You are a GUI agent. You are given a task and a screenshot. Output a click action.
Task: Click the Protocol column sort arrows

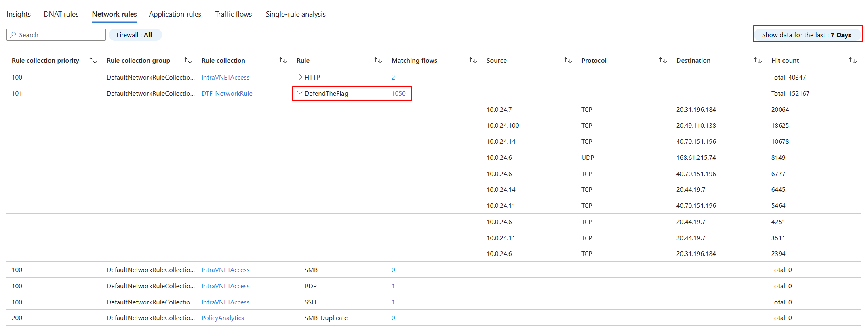pyautogui.click(x=663, y=61)
